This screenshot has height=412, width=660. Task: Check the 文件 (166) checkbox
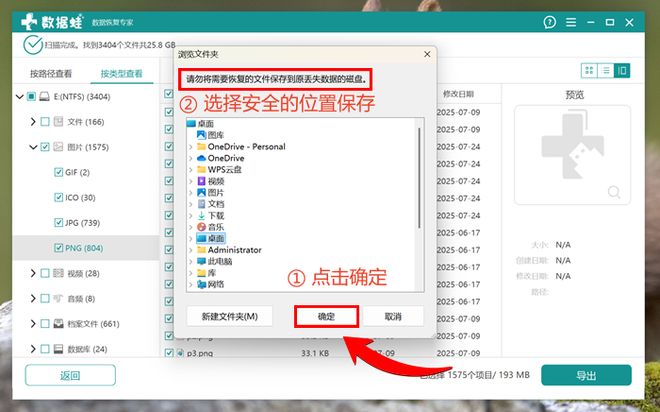[x=45, y=122]
